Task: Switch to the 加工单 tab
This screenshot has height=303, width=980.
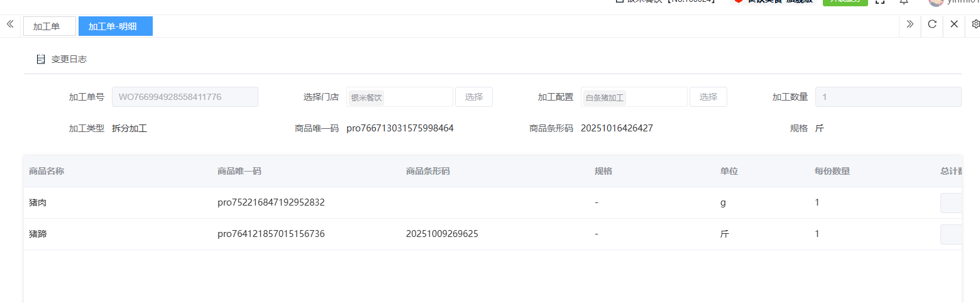Action: click(49, 26)
